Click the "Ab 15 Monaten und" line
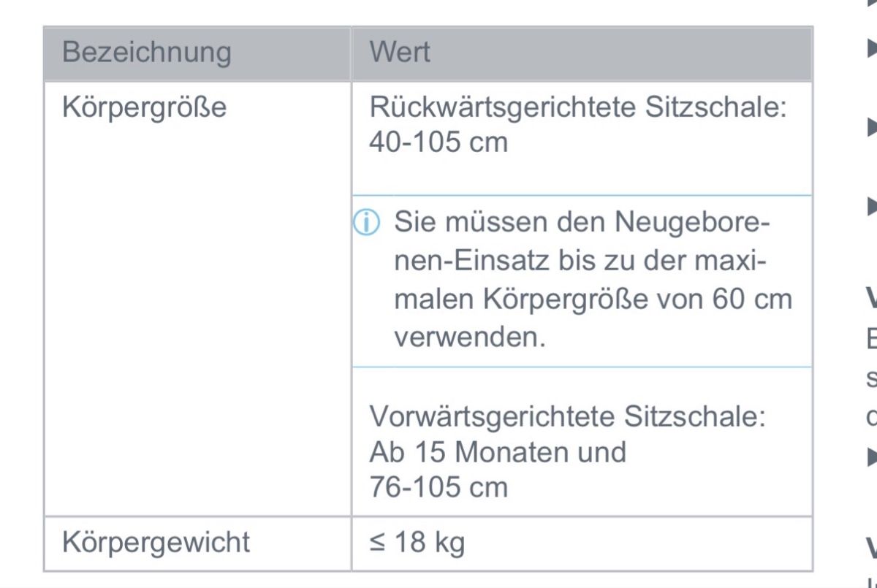Image resolution: width=877 pixels, height=588 pixels. [498, 452]
